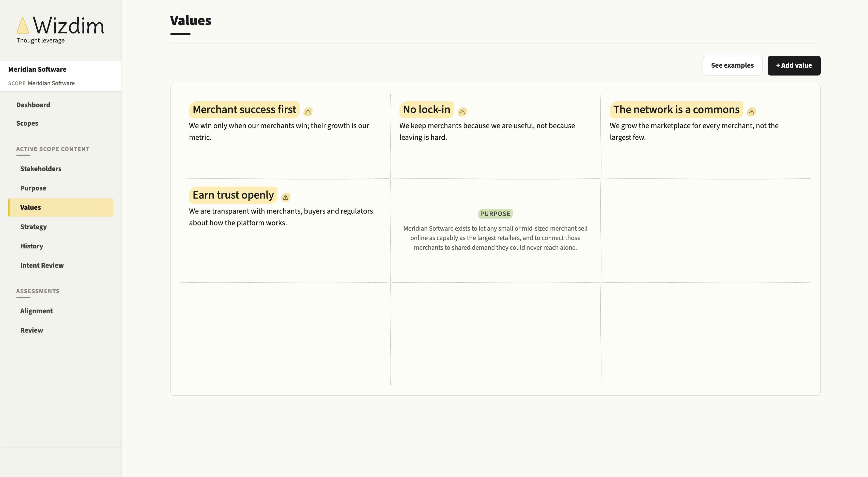868x477 pixels.
Task: Click the Wizdim triangle logo icon
Action: coord(23,25)
